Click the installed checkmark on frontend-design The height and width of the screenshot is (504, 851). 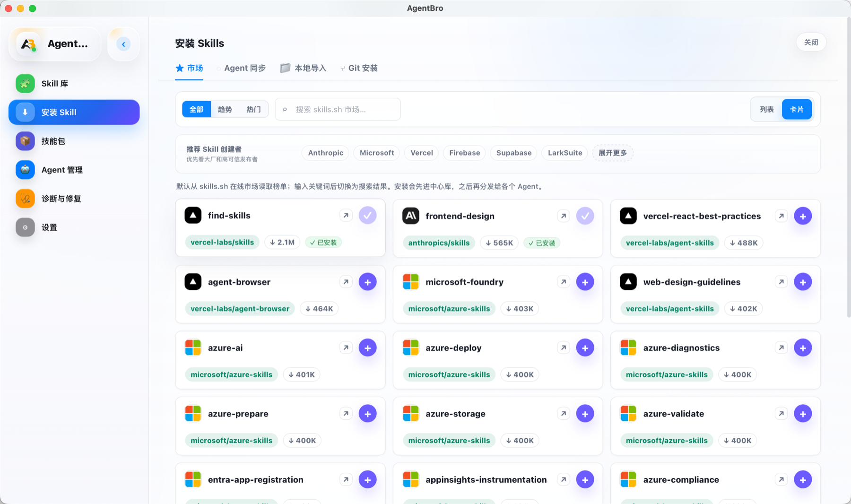[x=585, y=216]
